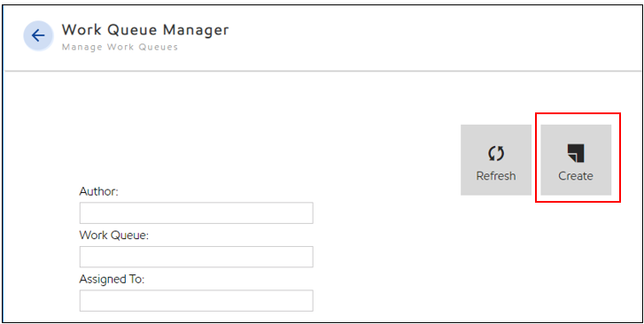644x324 pixels.
Task: Click the Work Queue Manager page title
Action: (145, 29)
